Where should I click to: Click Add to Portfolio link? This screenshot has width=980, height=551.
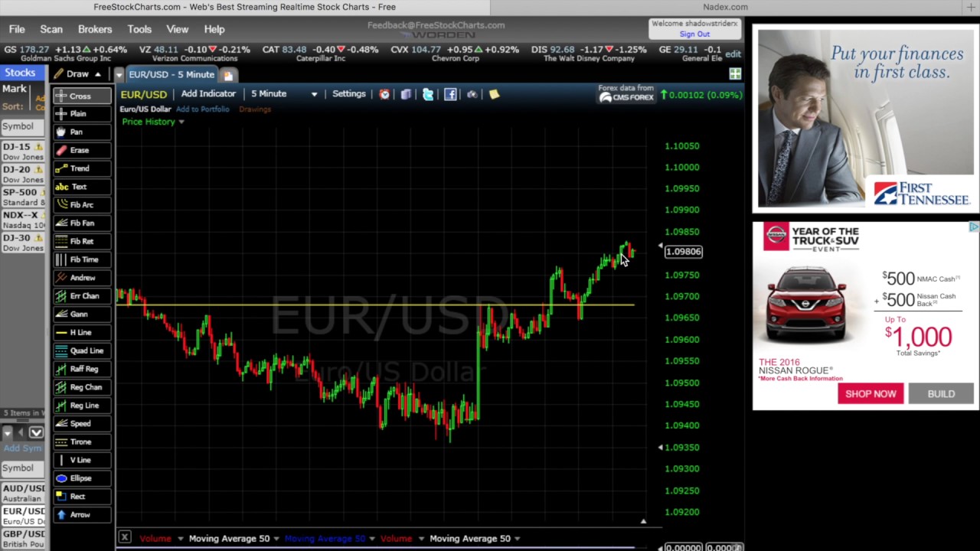click(x=202, y=109)
